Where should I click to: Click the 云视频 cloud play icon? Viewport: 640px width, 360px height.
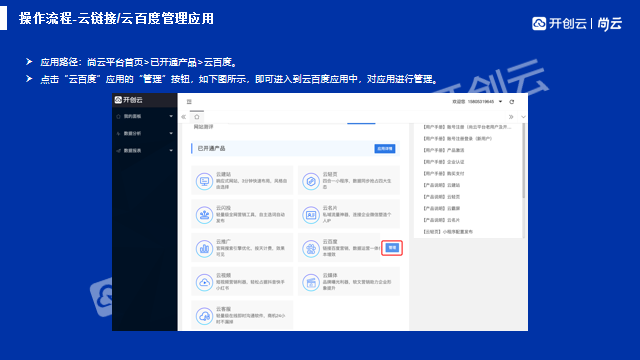tap(204, 282)
